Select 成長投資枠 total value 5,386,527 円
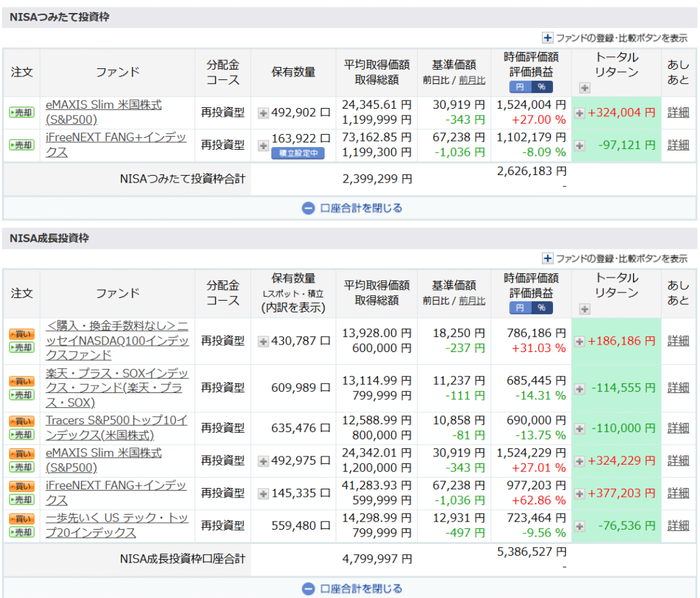Viewport: 700px width, 598px height. pos(532,552)
